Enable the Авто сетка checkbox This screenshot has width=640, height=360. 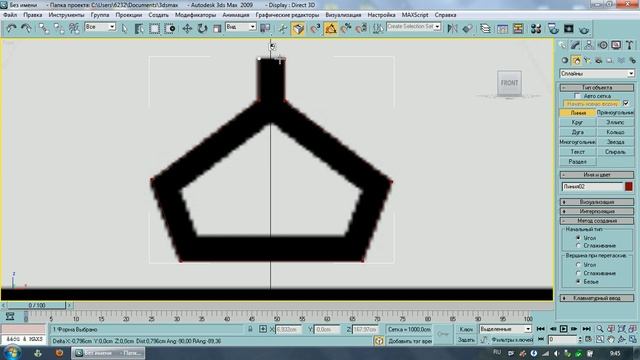(577, 96)
